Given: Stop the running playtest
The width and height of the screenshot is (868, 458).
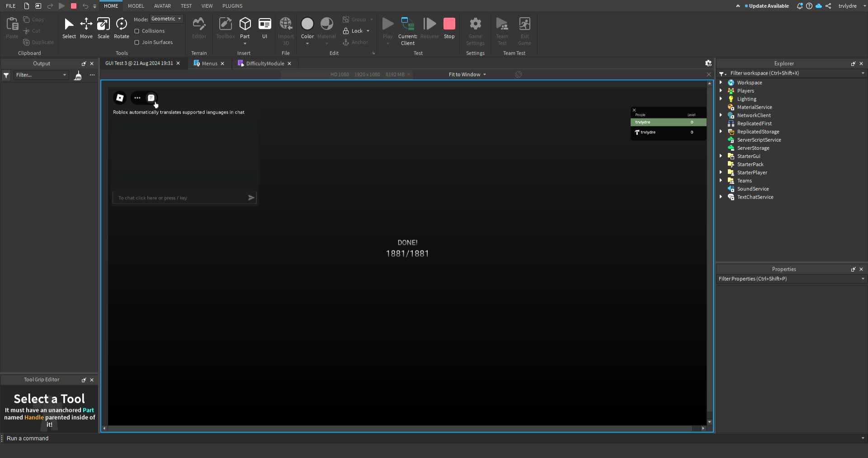Looking at the screenshot, I should point(449,28).
